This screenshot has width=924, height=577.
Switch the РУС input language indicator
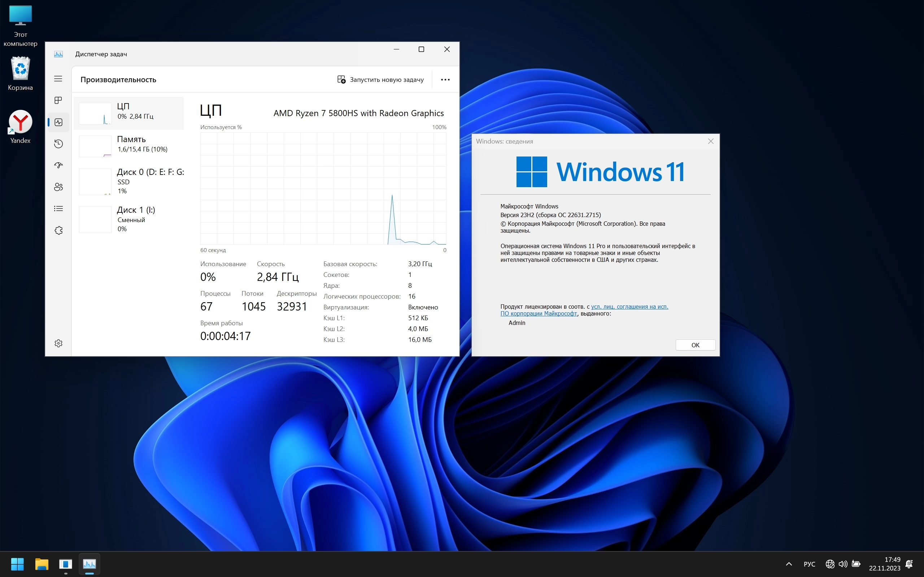pyautogui.click(x=809, y=564)
